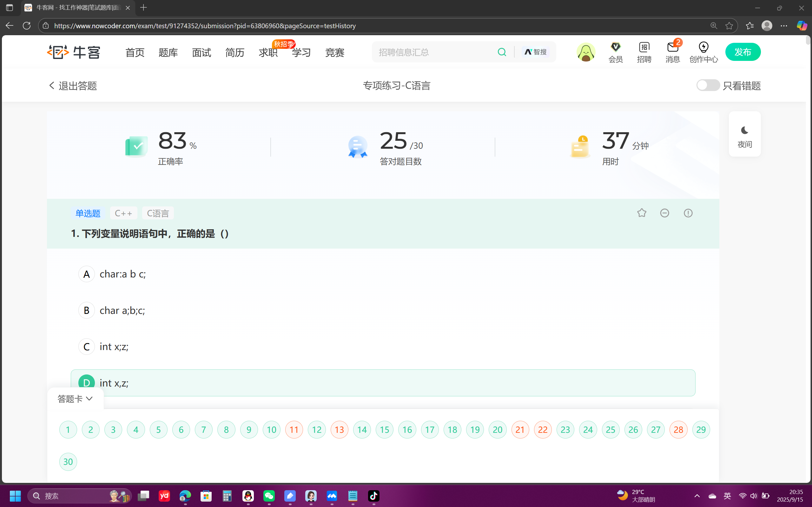Show hidden system tray icons
The width and height of the screenshot is (812, 507).
697,496
